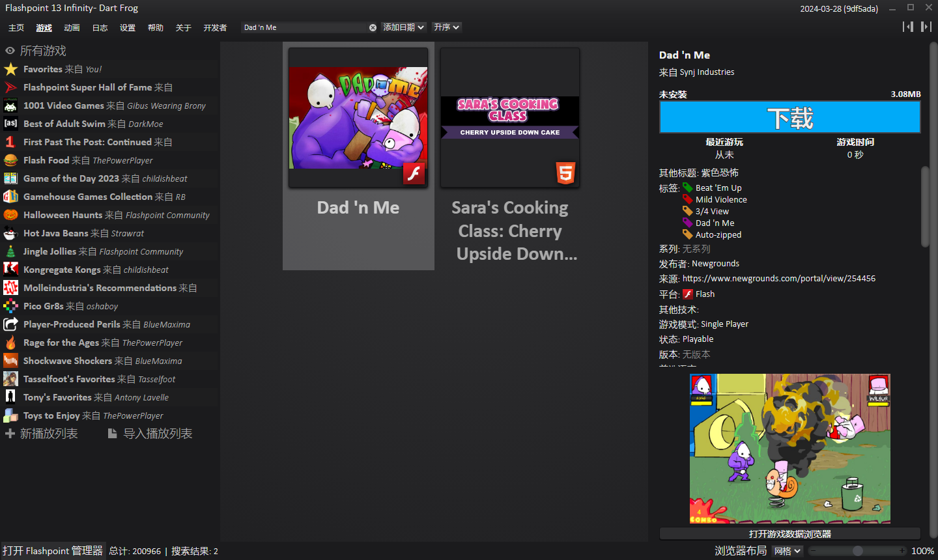Screen dimensions: 938x560
Task: Click the Rage for the Ages flame icon
Action: click(10, 343)
